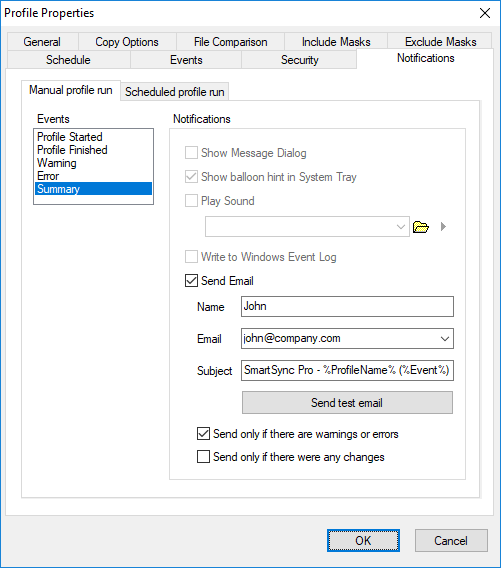Switch to the General tab
This screenshot has height=568, width=501.
pos(42,42)
